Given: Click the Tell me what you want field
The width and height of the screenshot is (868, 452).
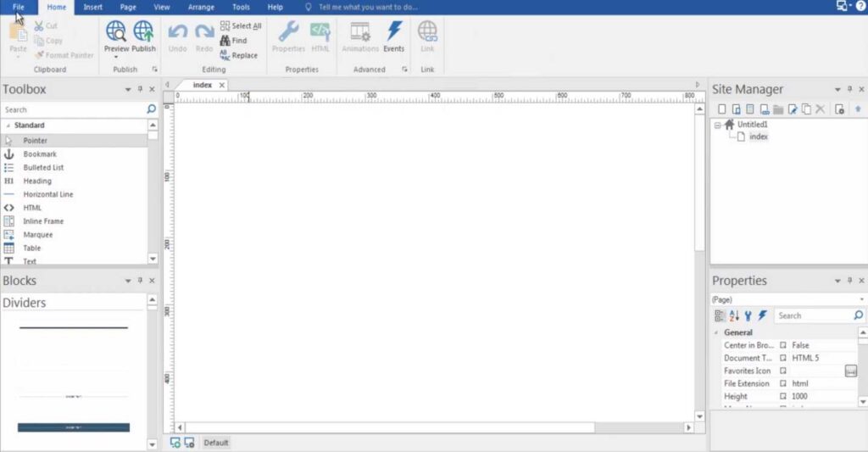Looking at the screenshot, I should (368, 7).
